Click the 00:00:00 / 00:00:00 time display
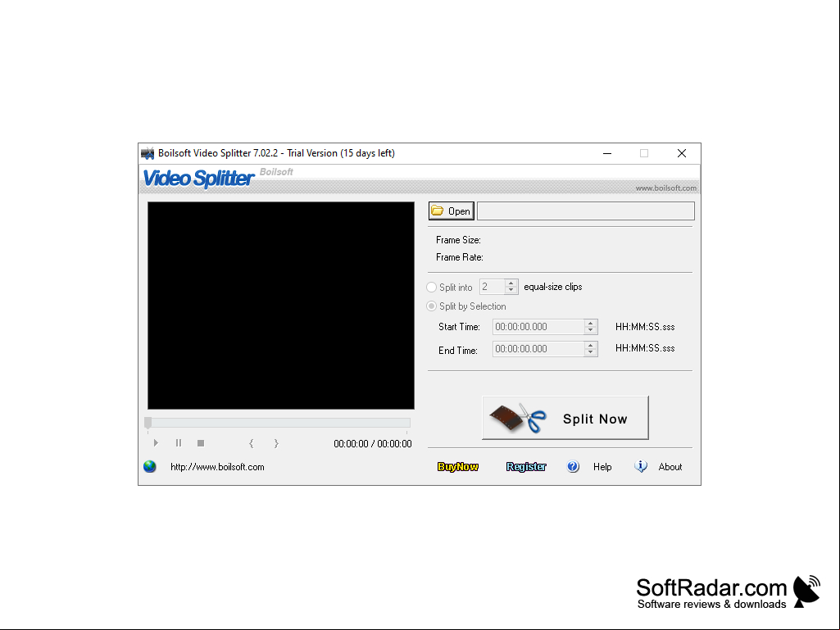This screenshot has height=630, width=840. click(x=373, y=444)
